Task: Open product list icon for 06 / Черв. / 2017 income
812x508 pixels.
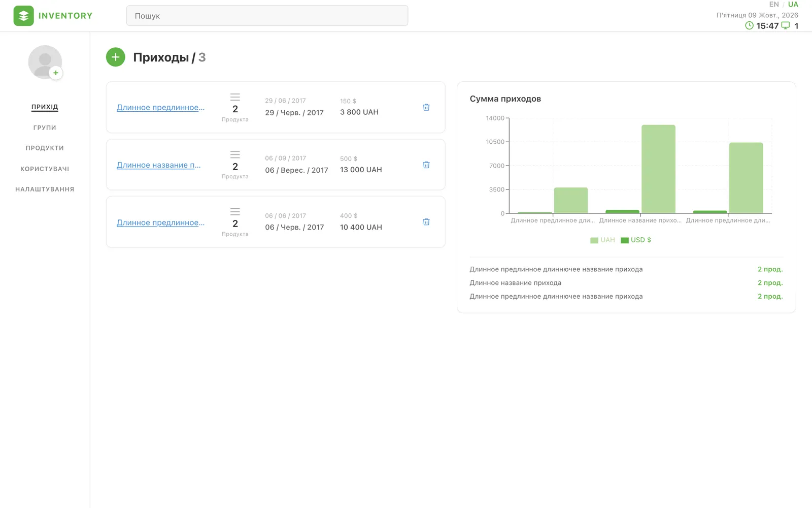Action: point(235,211)
